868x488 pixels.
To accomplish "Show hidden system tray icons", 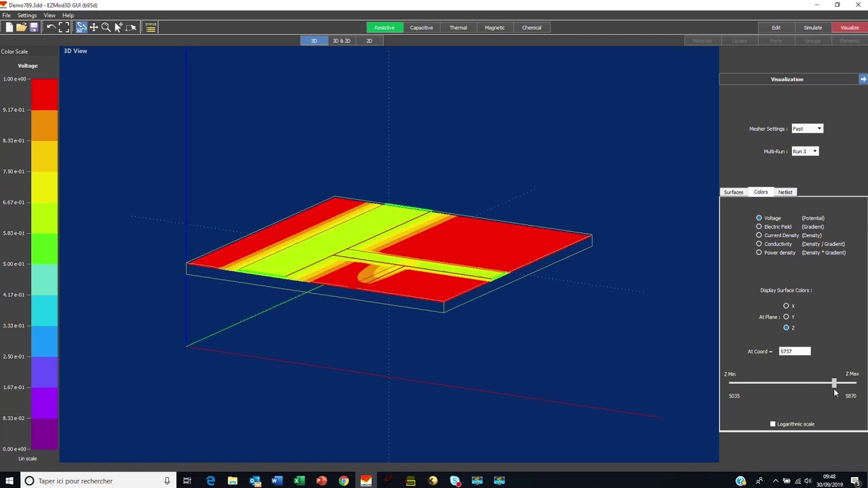I will coord(776,481).
